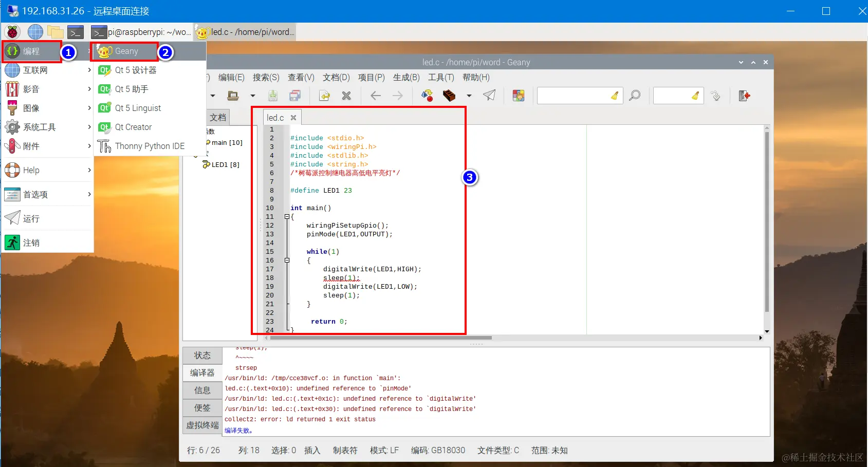Image resolution: width=868 pixels, height=467 pixels.
Task: Open the 工具(T) menu
Action: [441, 78]
